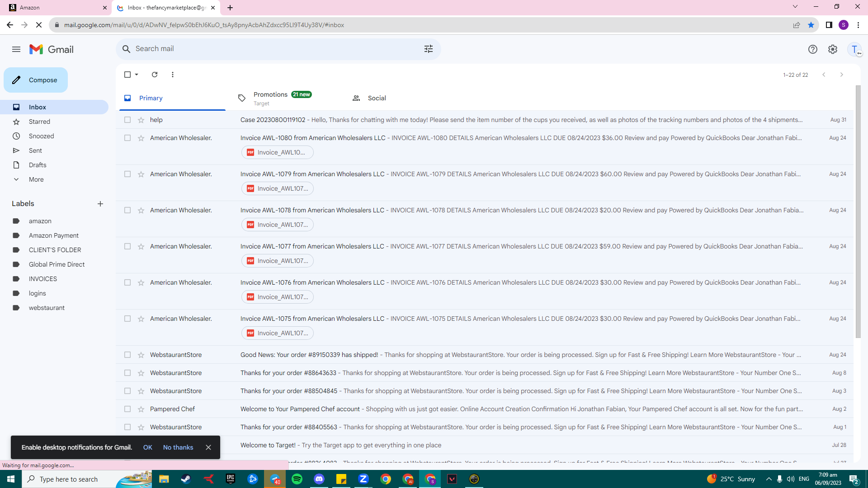Open Chrome tab search dropdown arrow
The width and height of the screenshot is (868, 488).
pos(795,7)
